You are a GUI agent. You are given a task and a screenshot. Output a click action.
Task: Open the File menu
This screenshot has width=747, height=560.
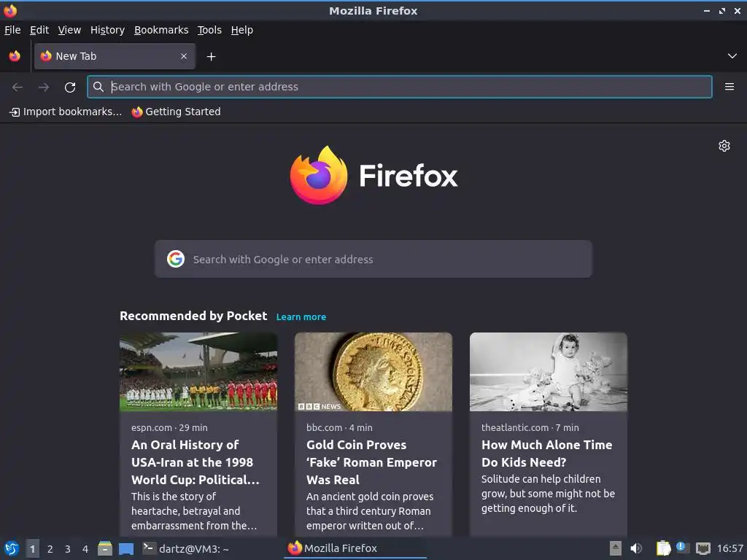[x=12, y=30]
